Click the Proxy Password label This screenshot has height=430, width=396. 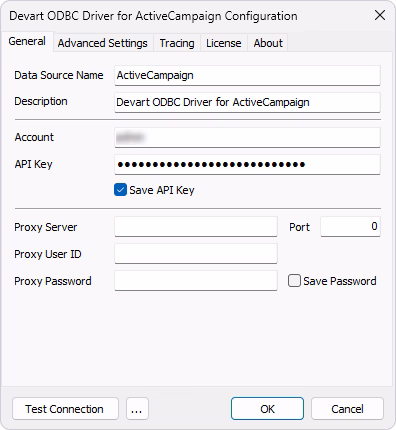click(x=53, y=281)
